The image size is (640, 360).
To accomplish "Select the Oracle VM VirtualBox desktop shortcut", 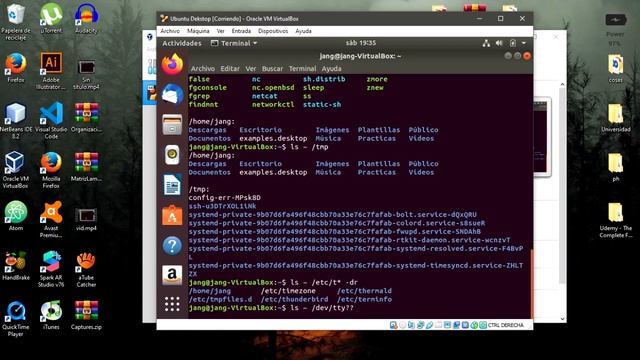I will pos(16,170).
